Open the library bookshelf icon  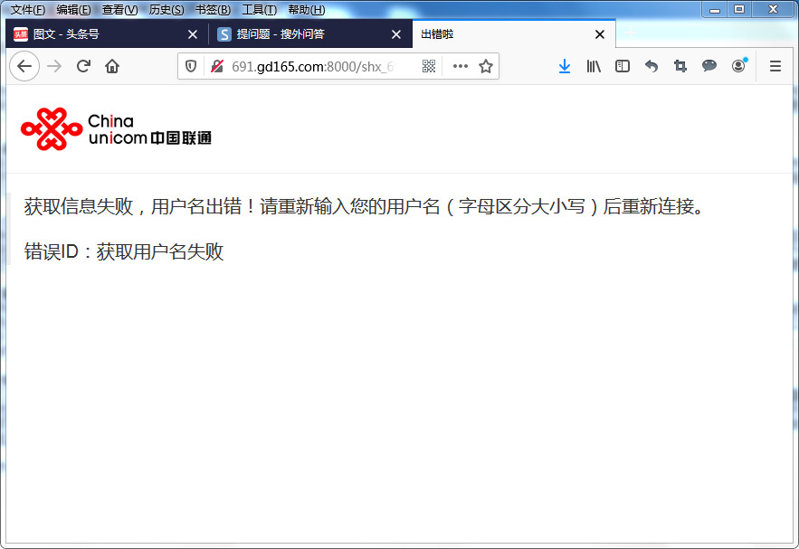[x=593, y=66]
